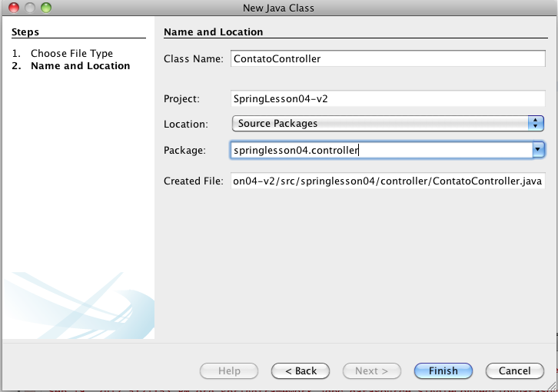Expand the Package dropdown arrow
Image resolution: width=558 pixels, height=392 pixels.
click(x=539, y=150)
